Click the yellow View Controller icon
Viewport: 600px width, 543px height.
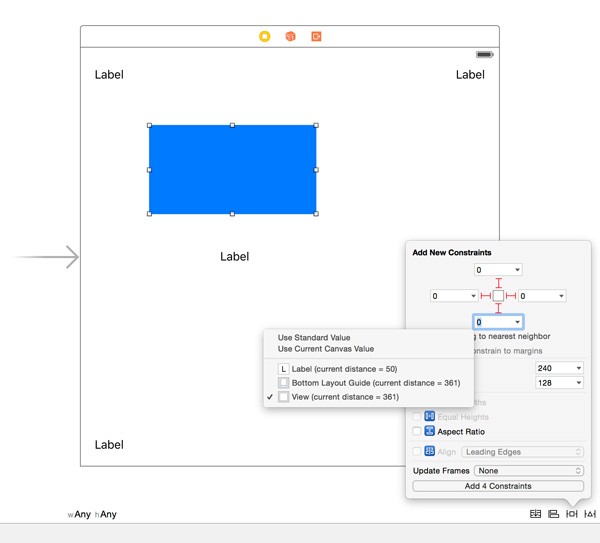pyautogui.click(x=264, y=36)
